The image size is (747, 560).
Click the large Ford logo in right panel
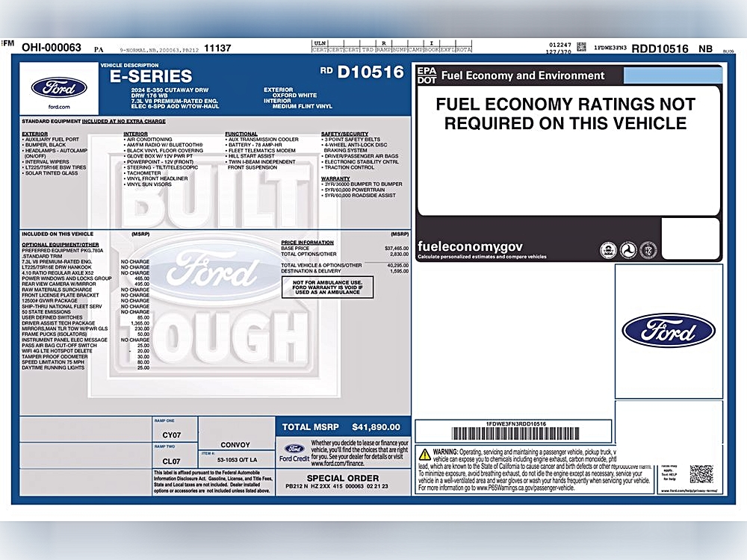coord(668,330)
